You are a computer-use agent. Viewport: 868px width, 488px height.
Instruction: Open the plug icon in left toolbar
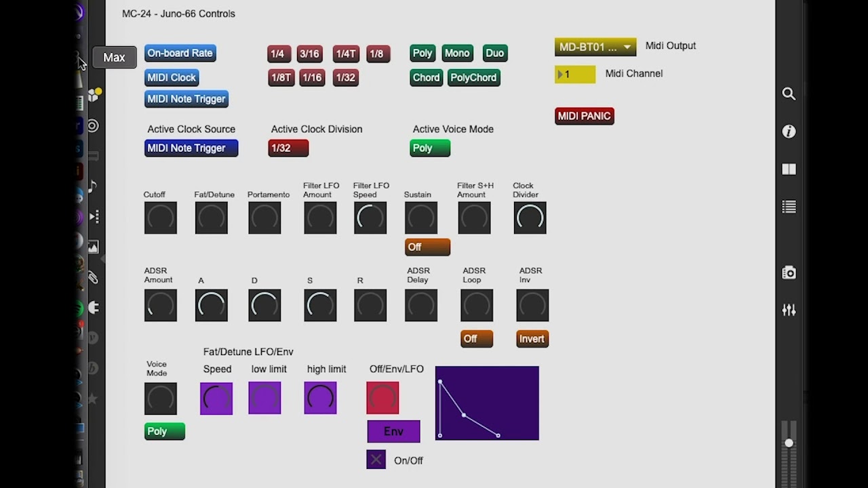(93, 308)
